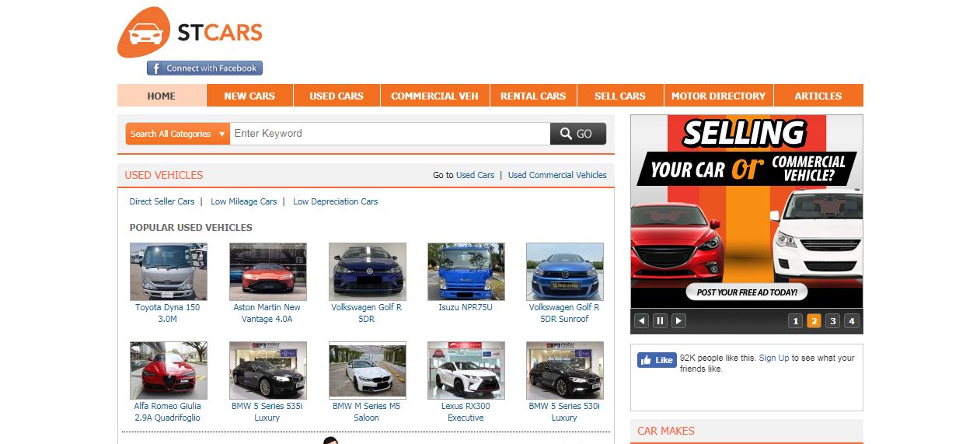
Task: Click Alfa Romeo Giulia 2.9A Quadrifoglio link
Action: tap(167, 411)
